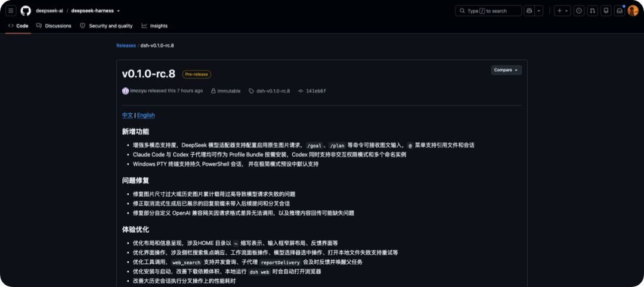This screenshot has width=644, height=287.
Task: Click the search field
Action: (488, 11)
